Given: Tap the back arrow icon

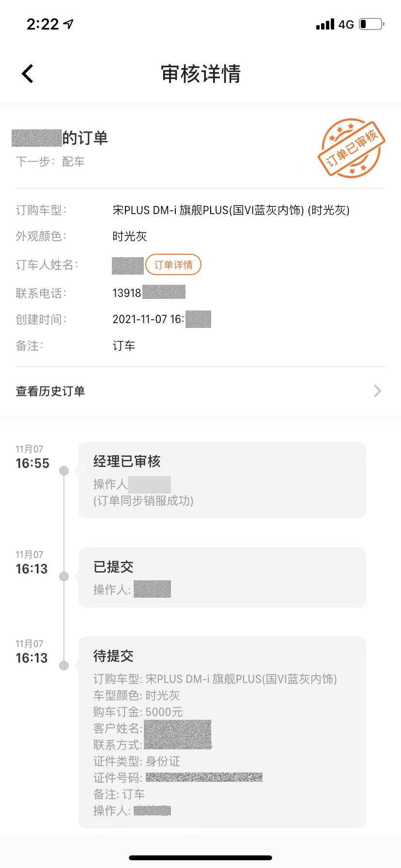Looking at the screenshot, I should click(x=28, y=74).
